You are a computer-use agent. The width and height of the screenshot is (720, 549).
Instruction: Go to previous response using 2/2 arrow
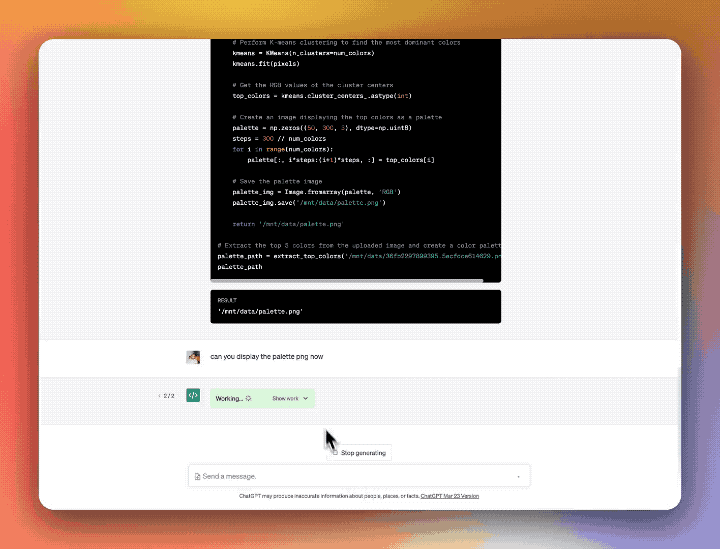click(x=159, y=396)
